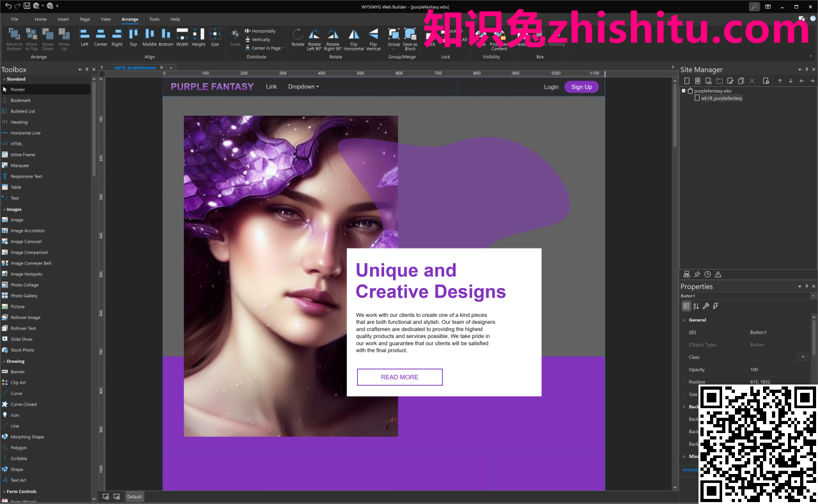
Task: Open the Dropdown menu on page canvas
Action: 304,86
